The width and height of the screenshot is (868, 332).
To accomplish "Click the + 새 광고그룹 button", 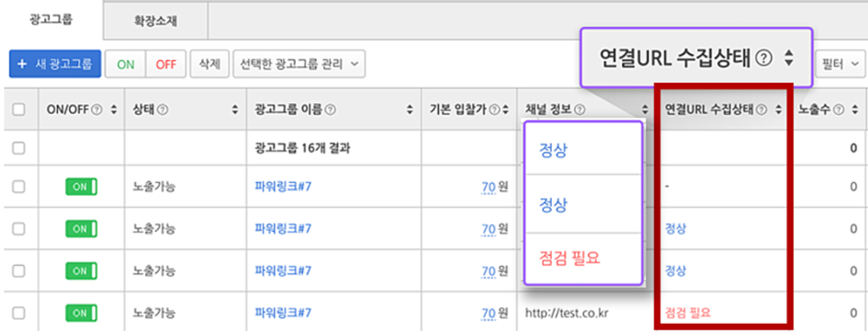I will click(55, 63).
